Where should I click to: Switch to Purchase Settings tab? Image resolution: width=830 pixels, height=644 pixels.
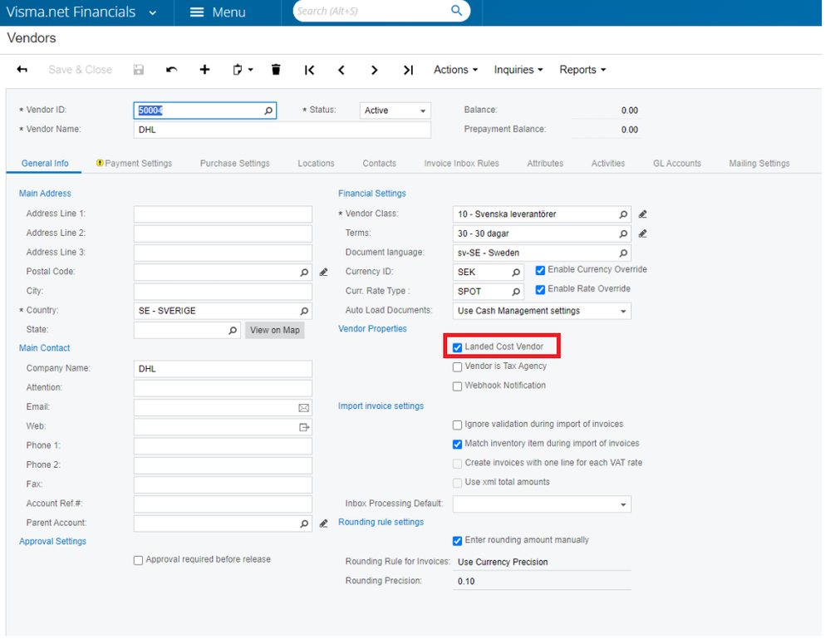(x=235, y=163)
